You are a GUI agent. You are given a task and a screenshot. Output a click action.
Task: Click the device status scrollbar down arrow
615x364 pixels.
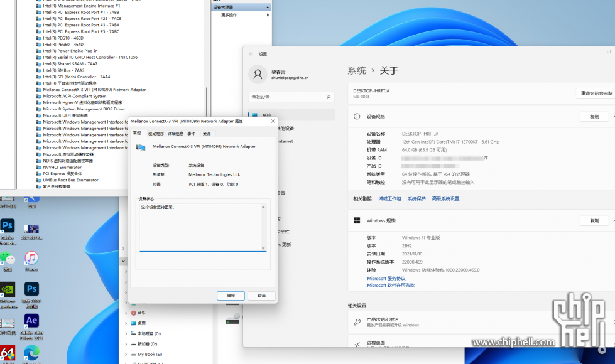coord(263,248)
